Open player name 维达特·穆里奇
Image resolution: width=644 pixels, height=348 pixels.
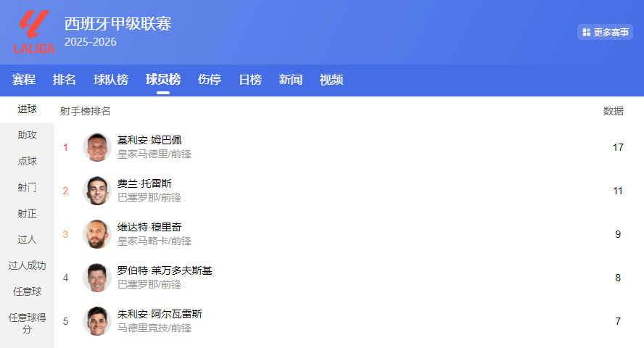tap(149, 228)
